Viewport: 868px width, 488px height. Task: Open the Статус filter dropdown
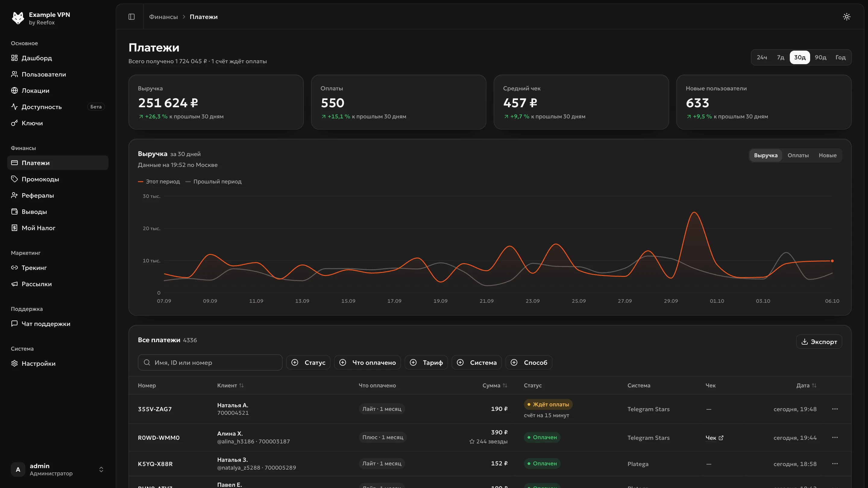[x=308, y=362]
